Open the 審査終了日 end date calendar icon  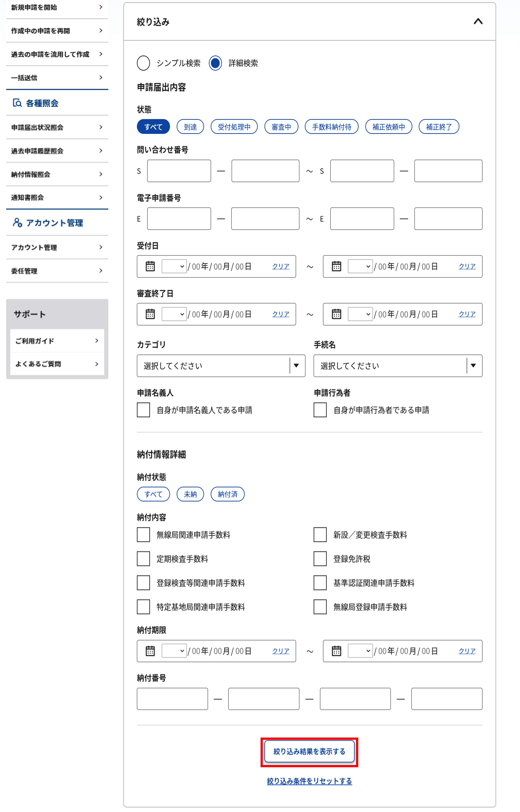pos(336,314)
